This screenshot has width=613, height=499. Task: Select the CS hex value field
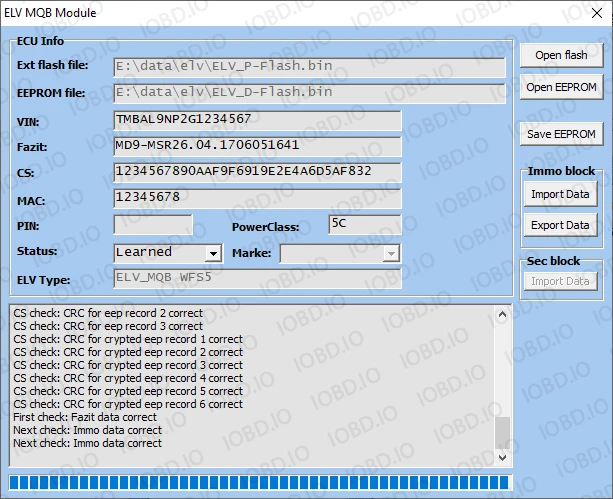(x=257, y=172)
